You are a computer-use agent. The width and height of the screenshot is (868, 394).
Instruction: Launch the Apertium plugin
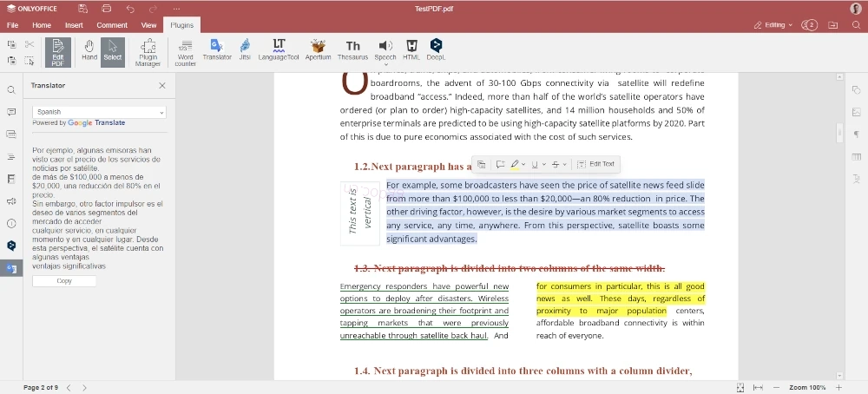(x=318, y=49)
